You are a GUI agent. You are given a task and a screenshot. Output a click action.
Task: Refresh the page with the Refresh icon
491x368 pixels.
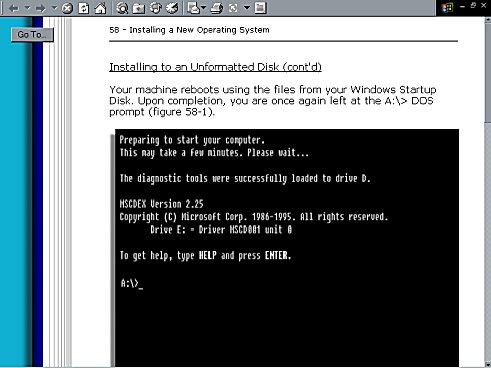(84, 8)
